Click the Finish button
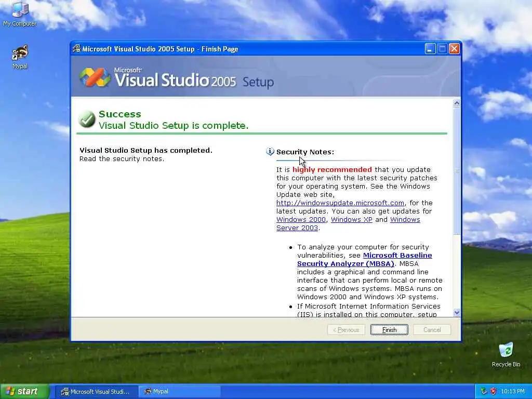This screenshot has width=532, height=399. click(389, 330)
